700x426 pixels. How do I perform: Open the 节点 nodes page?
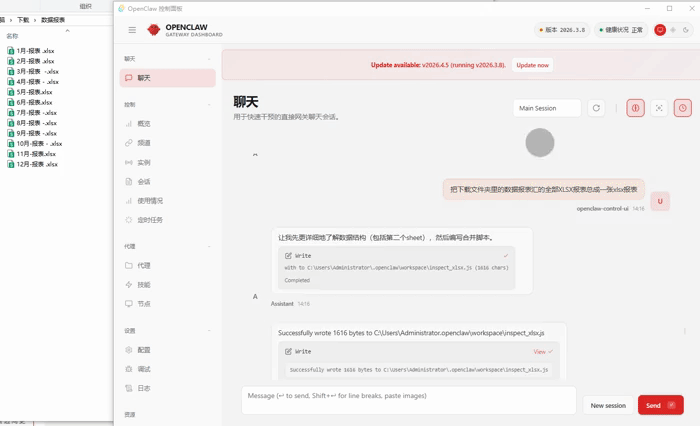[x=167, y=304]
